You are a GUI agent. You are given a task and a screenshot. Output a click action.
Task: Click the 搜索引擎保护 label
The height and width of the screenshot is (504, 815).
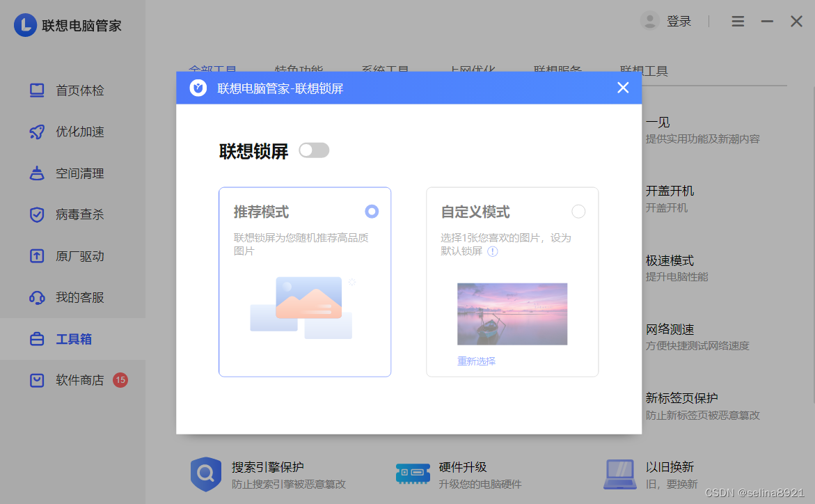pyautogui.click(x=268, y=467)
